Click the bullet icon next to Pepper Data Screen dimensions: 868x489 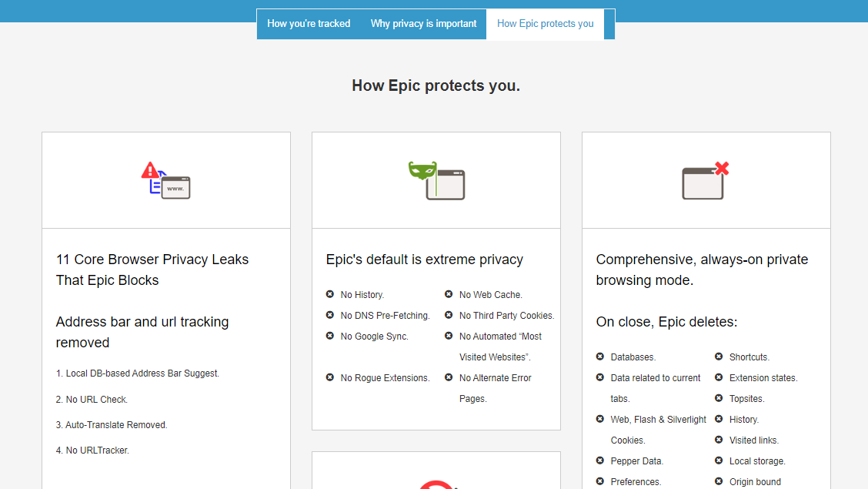[601, 461]
